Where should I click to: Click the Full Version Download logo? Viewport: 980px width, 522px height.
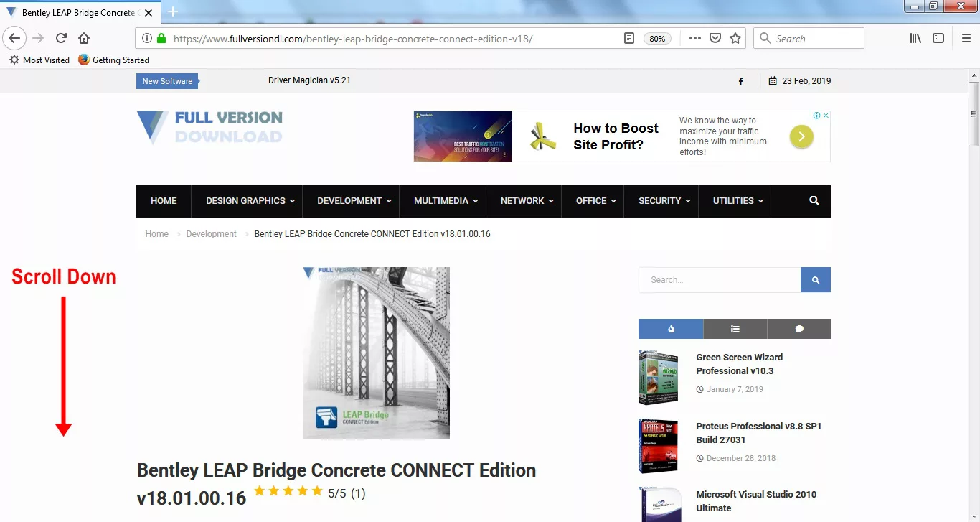(209, 127)
